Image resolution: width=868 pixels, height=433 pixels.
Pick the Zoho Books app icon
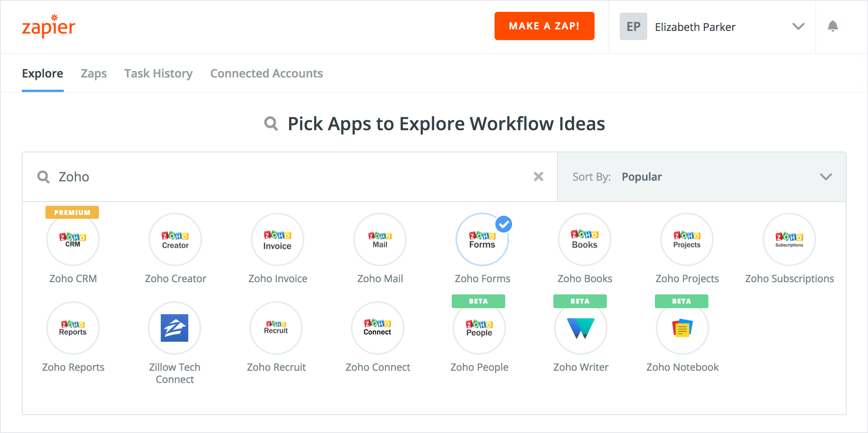pos(585,239)
